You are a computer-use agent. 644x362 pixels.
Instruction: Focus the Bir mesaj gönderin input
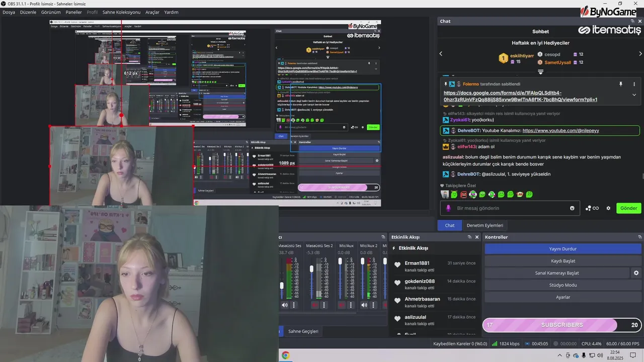tap(511, 208)
